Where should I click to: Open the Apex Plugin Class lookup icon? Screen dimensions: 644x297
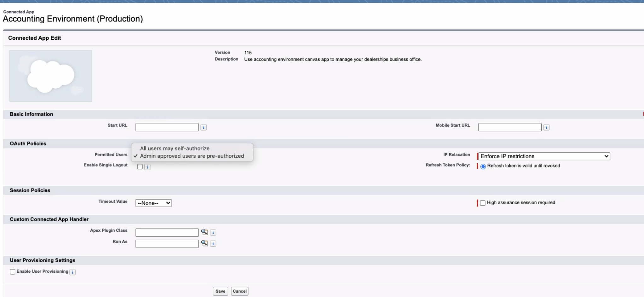[204, 232]
